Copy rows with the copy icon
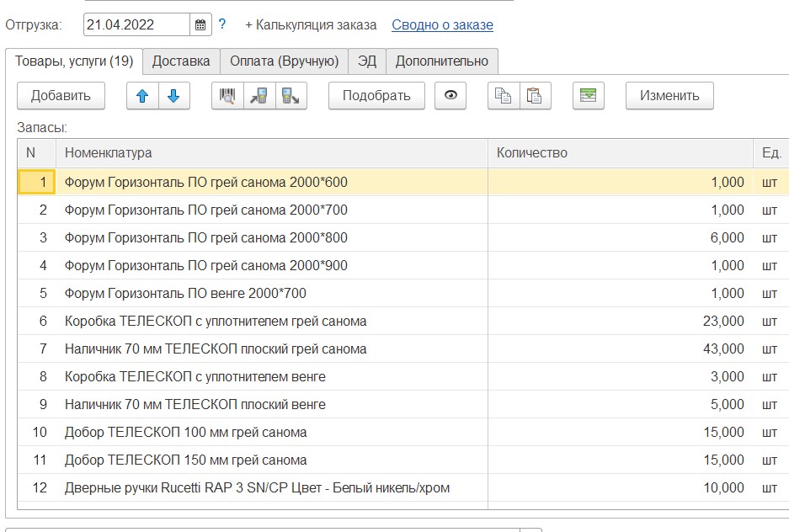Viewport: 789px width, 532px height. pyautogui.click(x=504, y=96)
